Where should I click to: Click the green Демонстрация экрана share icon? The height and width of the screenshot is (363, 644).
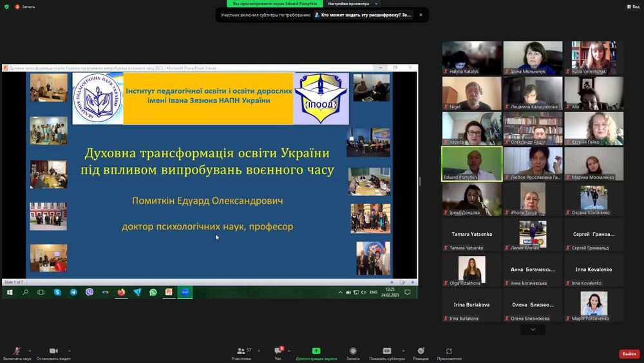click(316, 351)
